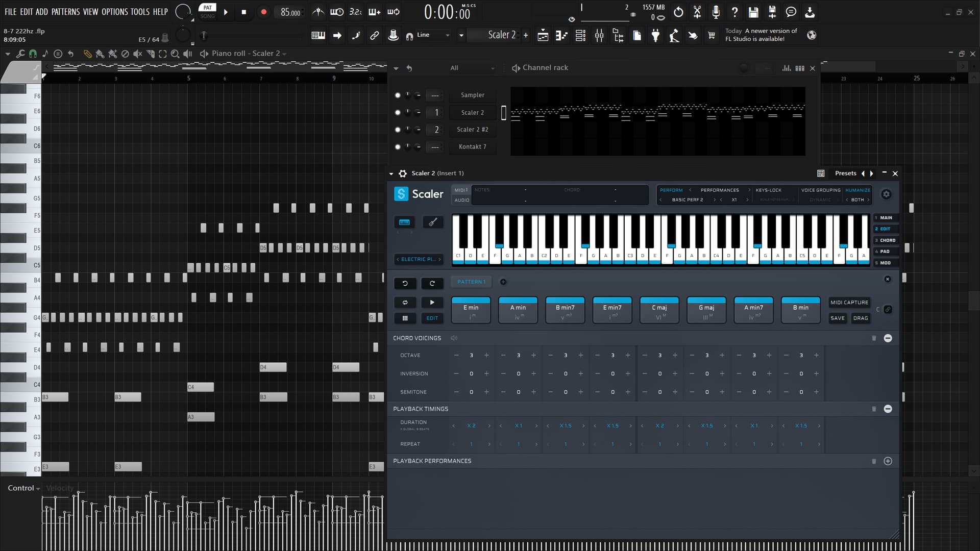Screen dimensions: 980x551
Task: Open the playlist view icon
Action: pos(543,35)
